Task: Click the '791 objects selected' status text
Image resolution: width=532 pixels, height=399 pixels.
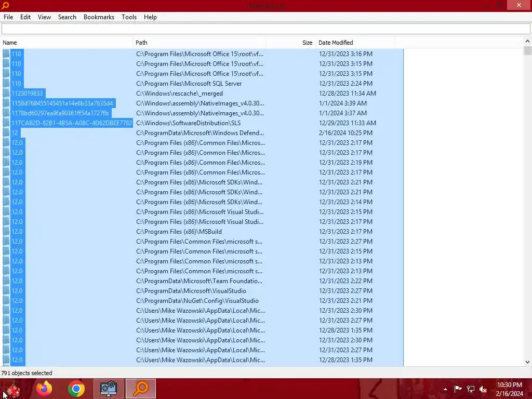Action: tap(27, 373)
